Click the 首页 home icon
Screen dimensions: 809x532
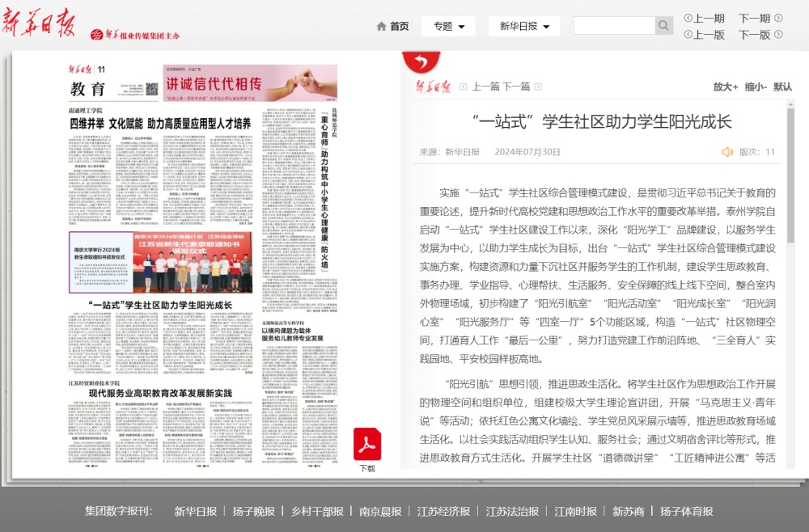click(382, 27)
